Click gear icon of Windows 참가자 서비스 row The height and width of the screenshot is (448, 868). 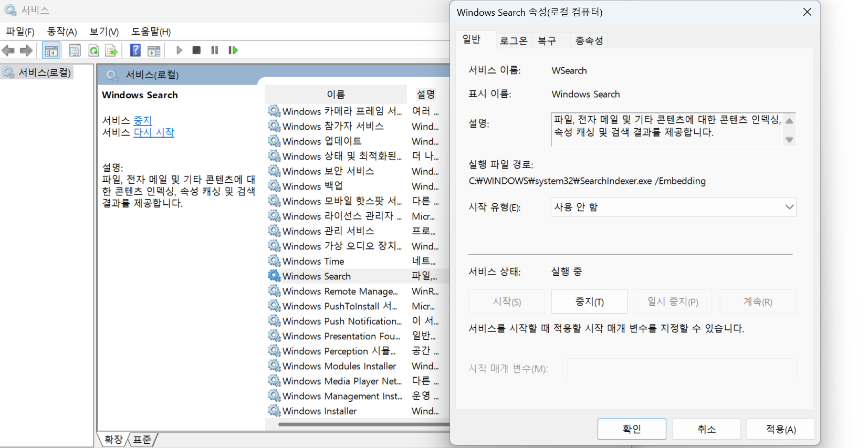coord(274,126)
